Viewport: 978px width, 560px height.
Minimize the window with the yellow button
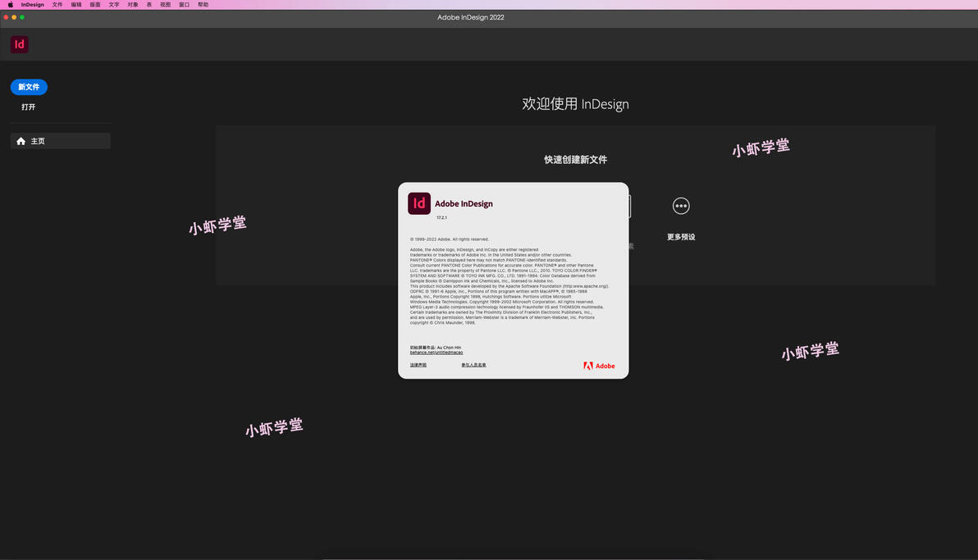pos(14,17)
